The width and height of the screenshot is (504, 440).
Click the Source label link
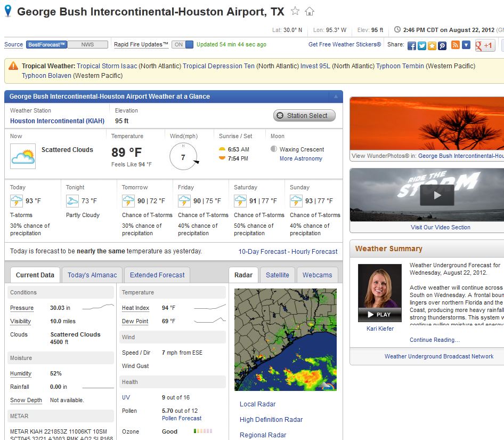click(x=13, y=44)
